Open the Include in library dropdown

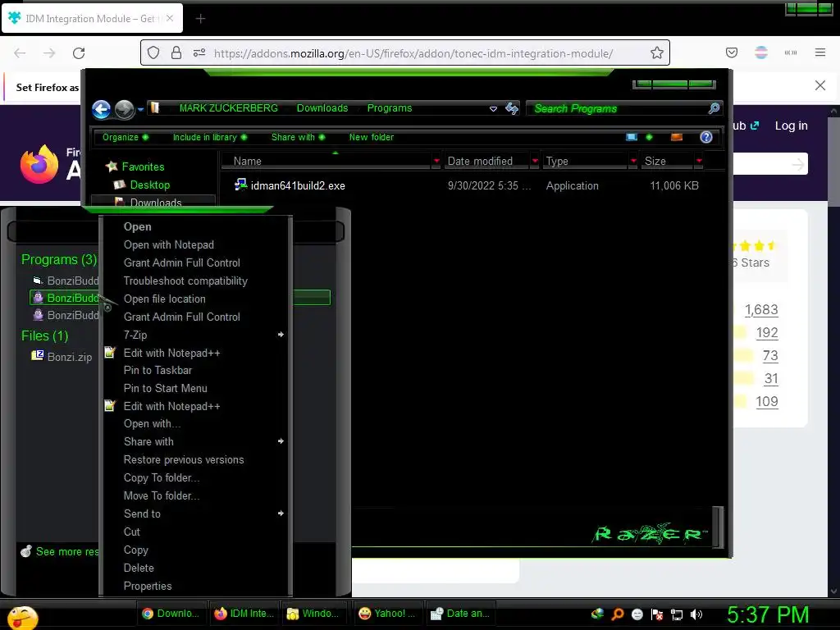[x=210, y=137]
